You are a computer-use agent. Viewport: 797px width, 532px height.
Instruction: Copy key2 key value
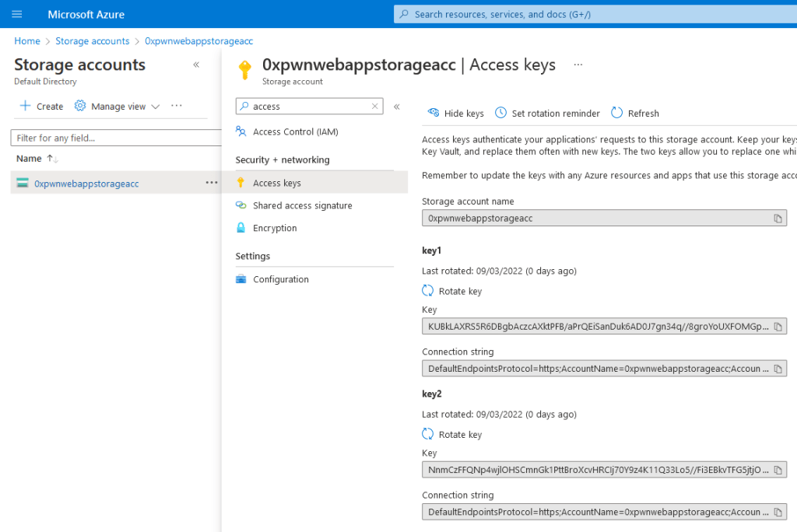click(x=778, y=470)
